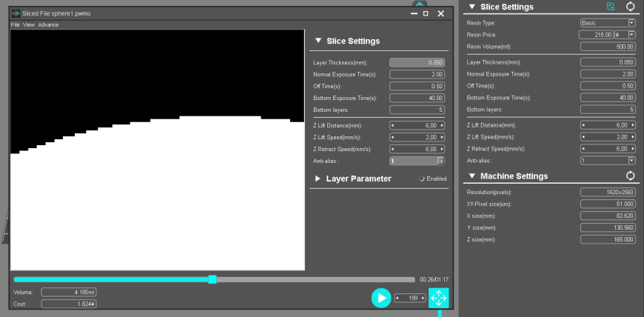Image resolution: width=644 pixels, height=317 pixels.
Task: Collapse the Machine Settings section
Action: point(472,176)
